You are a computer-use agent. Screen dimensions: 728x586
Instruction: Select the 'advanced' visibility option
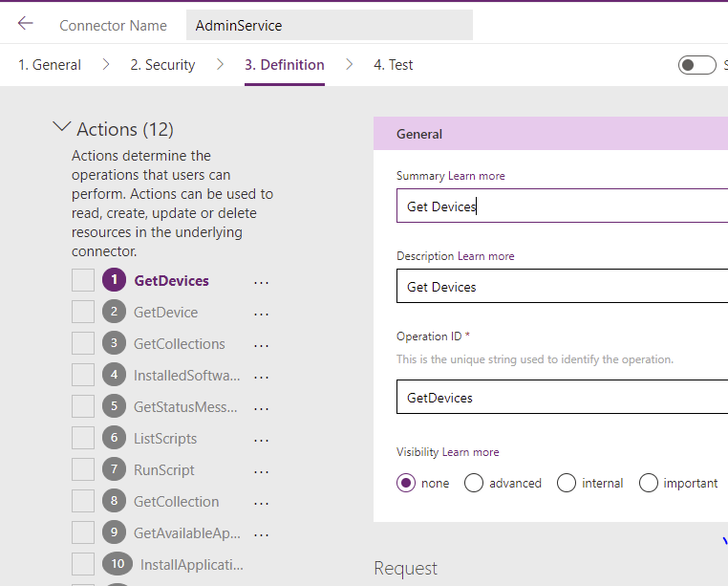[x=474, y=483]
